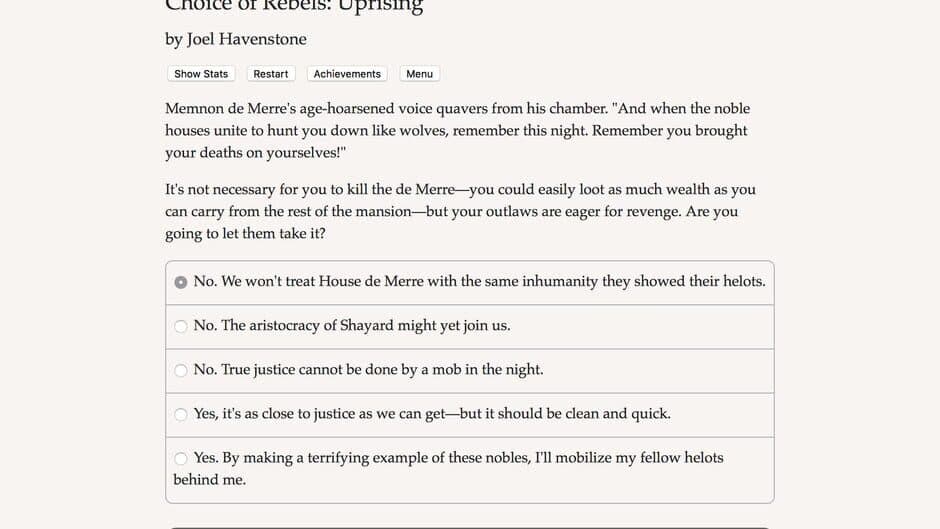Choose the 'terrifying example' option radio button
Viewport: 940px width, 529px height.
tap(181, 458)
